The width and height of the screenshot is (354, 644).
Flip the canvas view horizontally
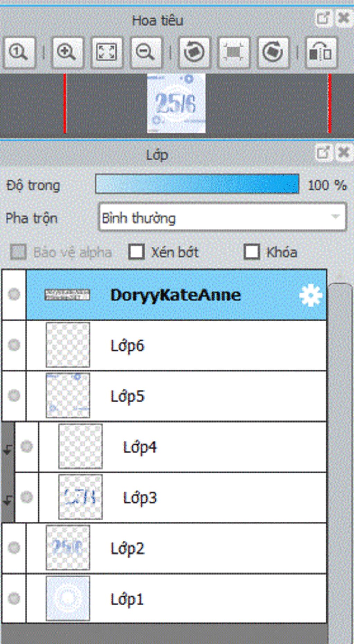point(321,53)
